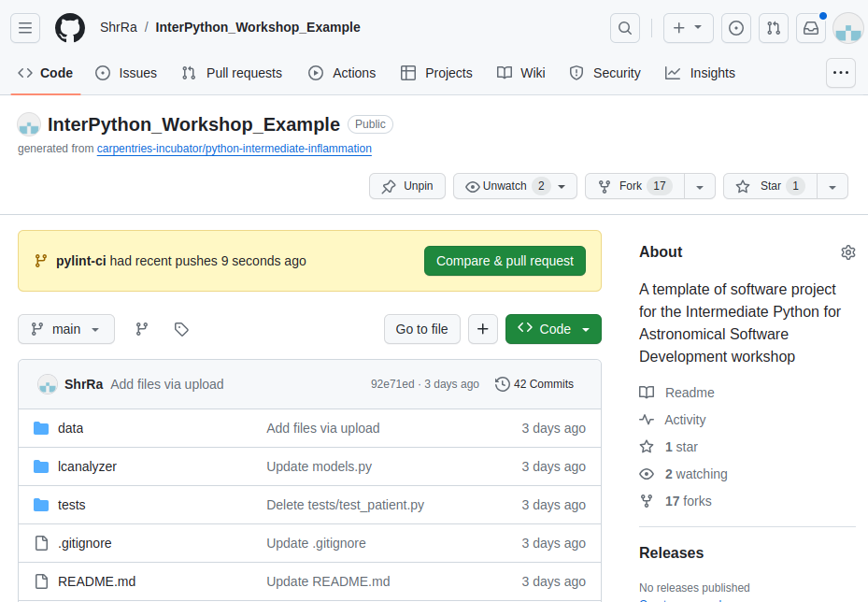Open commit hash 92e71ed
868x602 pixels.
pos(392,384)
